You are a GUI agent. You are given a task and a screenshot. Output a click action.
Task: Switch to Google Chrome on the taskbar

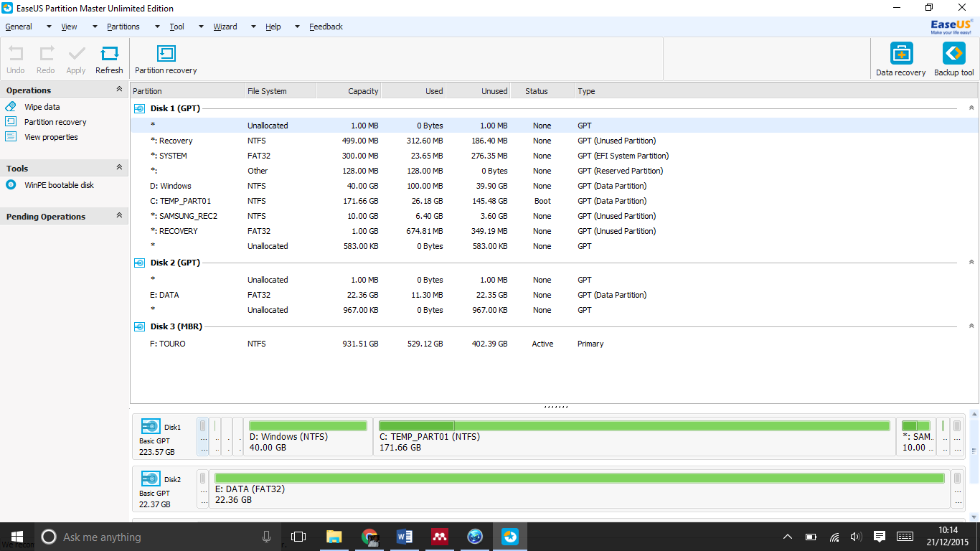pyautogui.click(x=369, y=537)
